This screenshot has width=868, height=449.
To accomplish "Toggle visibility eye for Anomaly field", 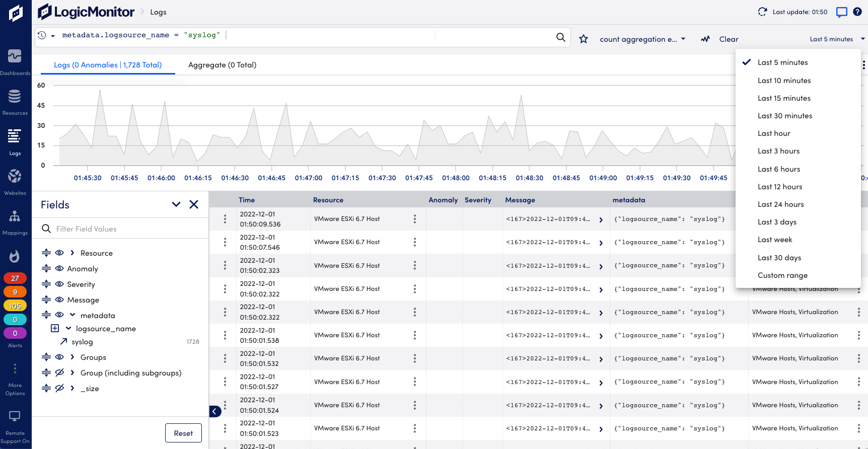I will 59,269.
